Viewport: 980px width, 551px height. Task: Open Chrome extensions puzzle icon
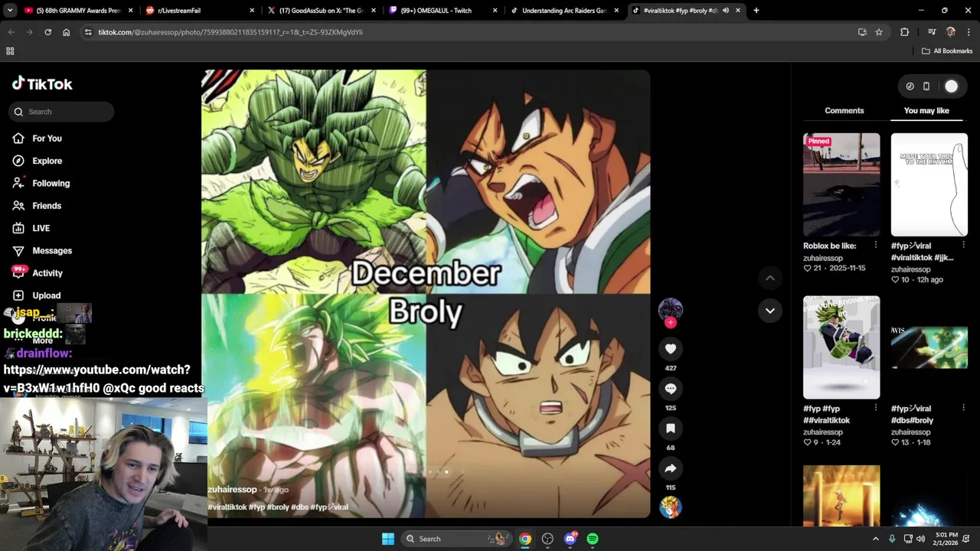pos(904,32)
